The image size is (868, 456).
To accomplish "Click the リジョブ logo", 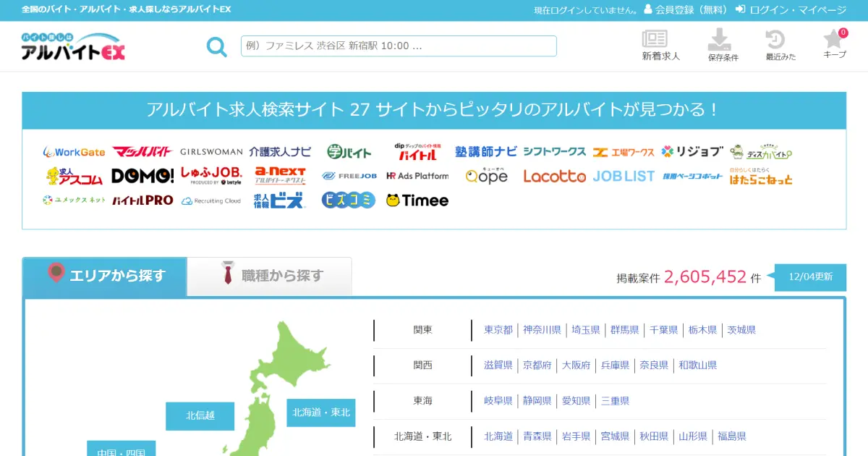I will pos(692,151).
